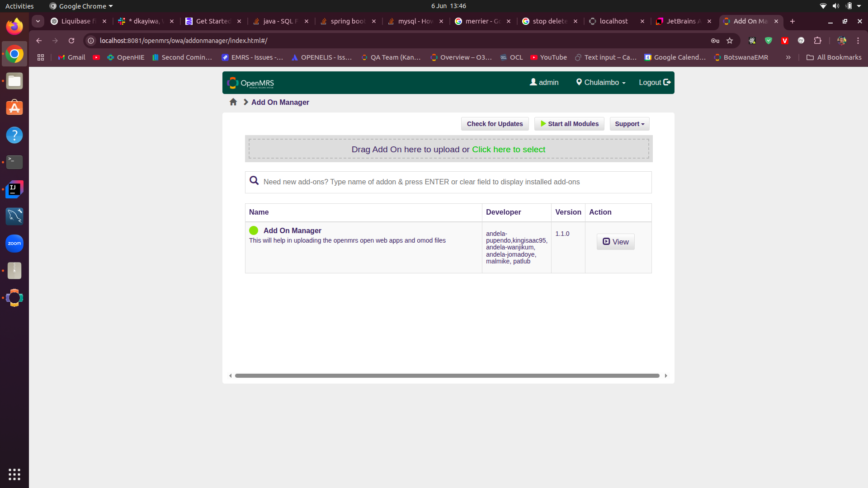The image size is (868, 488).
Task: Open Zoom from the dock
Action: 14,244
